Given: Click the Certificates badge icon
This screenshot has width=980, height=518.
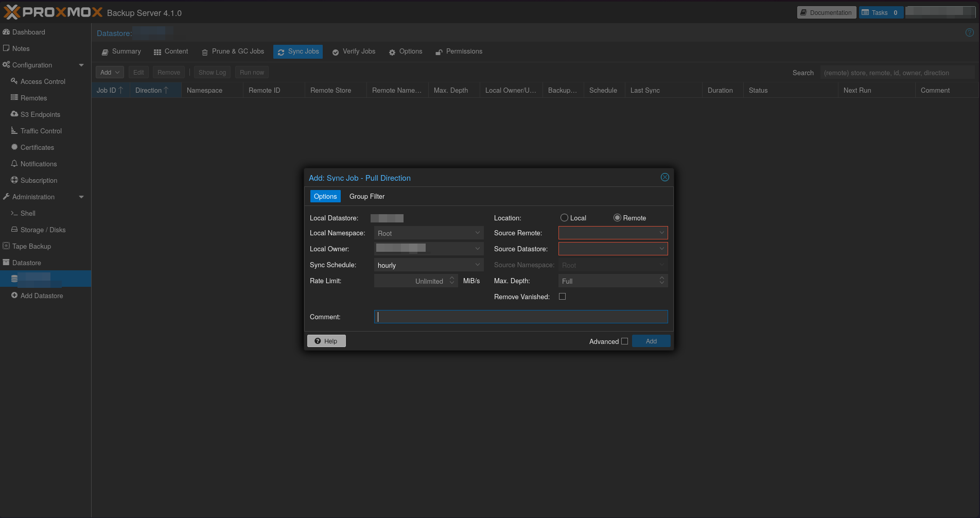Looking at the screenshot, I should click(x=14, y=147).
